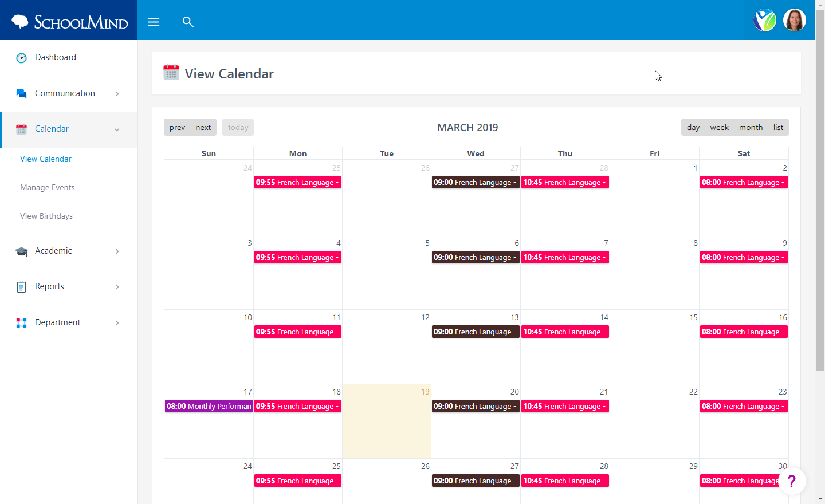
Task: Open 09:55 French Language event on March 11
Action: pos(298,332)
